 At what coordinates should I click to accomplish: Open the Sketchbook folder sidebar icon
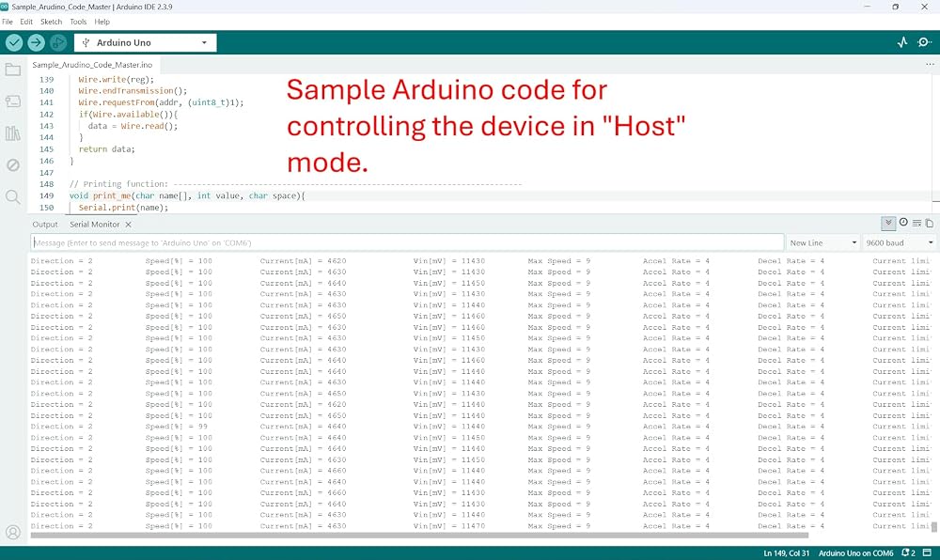pos(12,70)
